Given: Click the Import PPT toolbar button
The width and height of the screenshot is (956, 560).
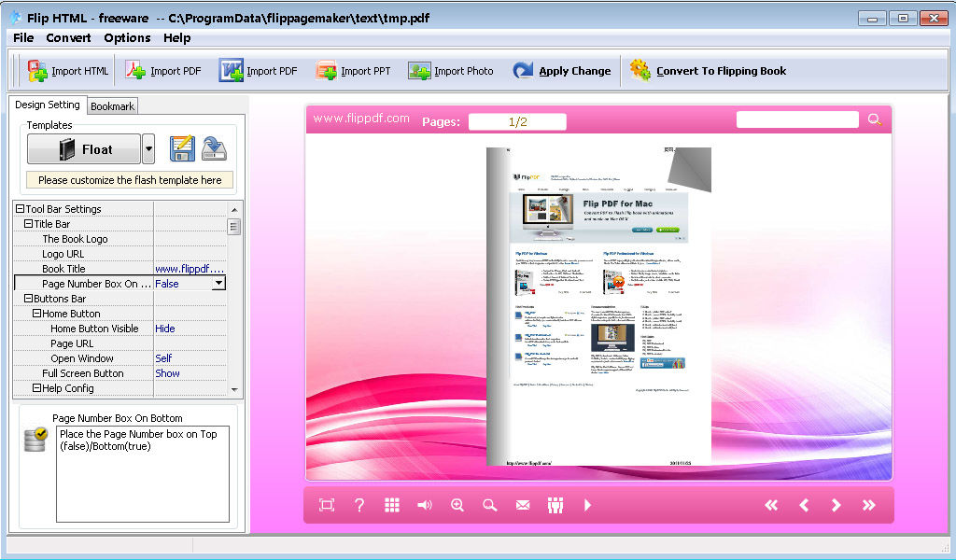Looking at the screenshot, I should tap(353, 71).
